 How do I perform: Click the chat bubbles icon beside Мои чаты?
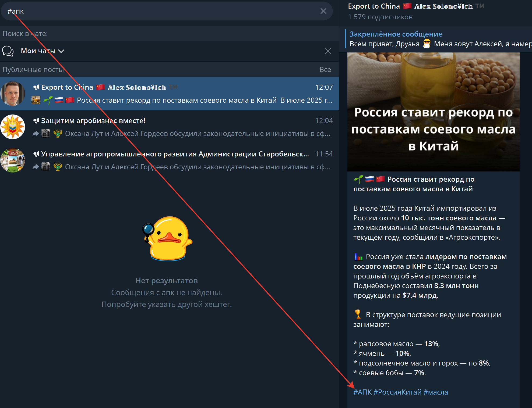(8, 51)
